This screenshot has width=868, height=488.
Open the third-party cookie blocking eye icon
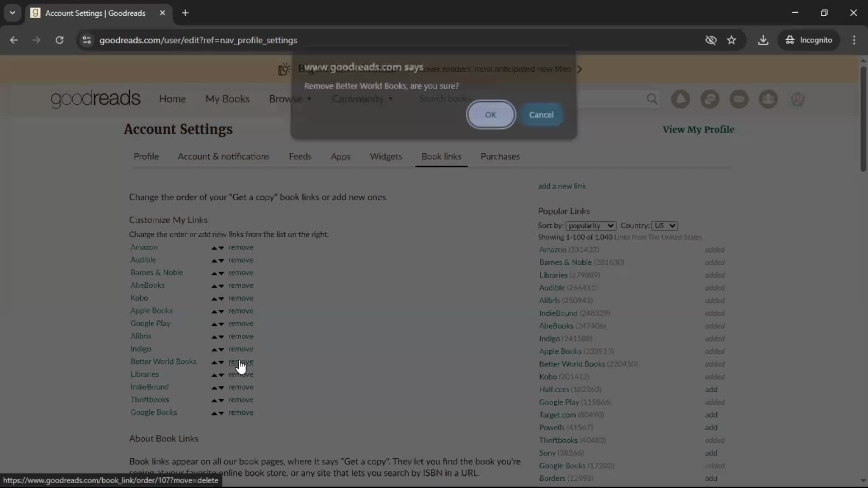pos(711,40)
